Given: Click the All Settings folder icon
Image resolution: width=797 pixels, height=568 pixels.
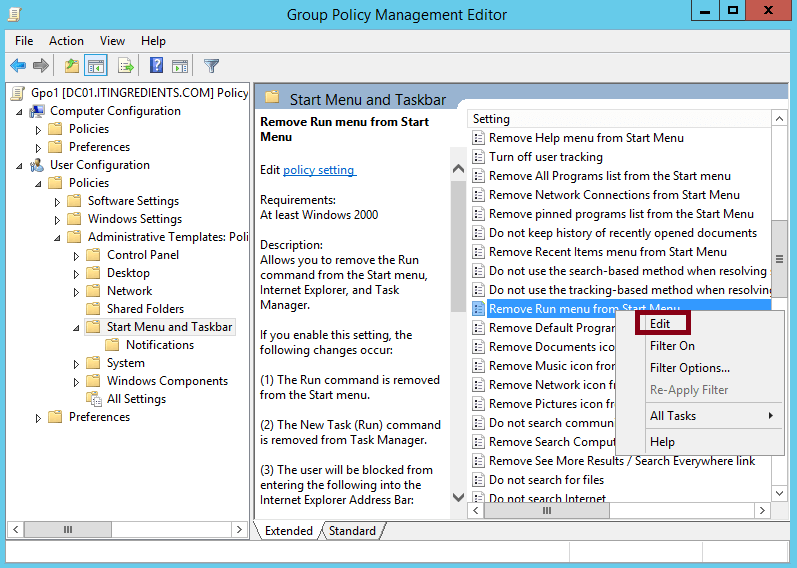Looking at the screenshot, I should [94, 399].
